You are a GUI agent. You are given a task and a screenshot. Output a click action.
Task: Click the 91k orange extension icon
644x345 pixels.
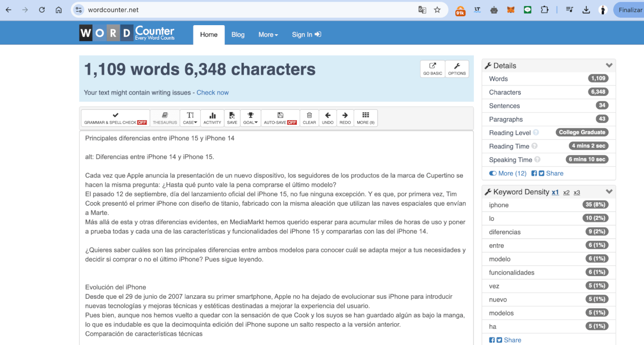[460, 10]
